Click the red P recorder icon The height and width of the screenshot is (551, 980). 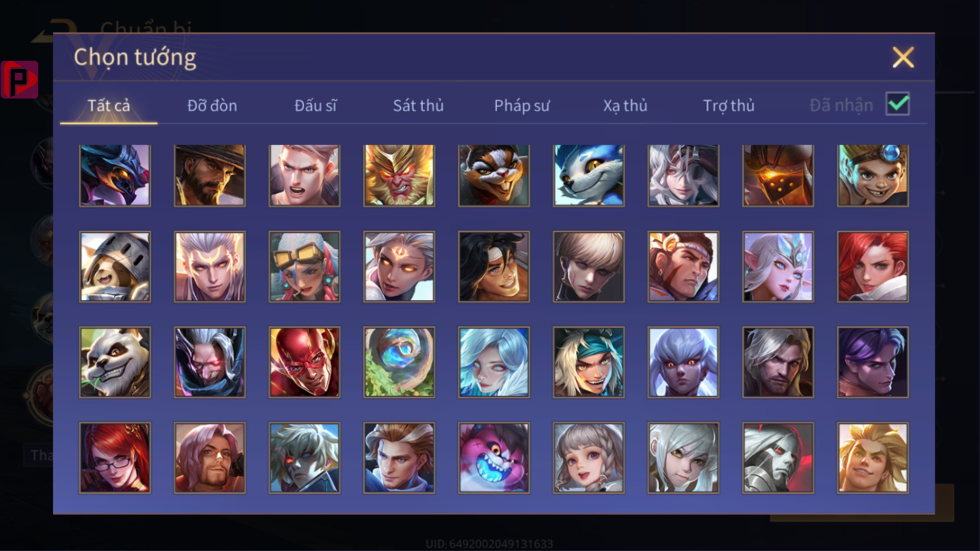[20, 80]
